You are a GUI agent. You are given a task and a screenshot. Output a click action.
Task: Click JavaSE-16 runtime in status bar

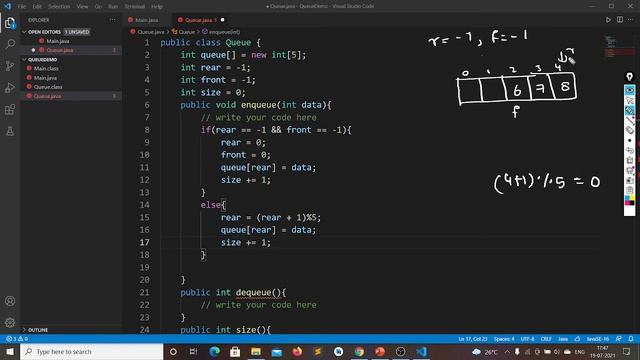pyautogui.click(x=598, y=339)
